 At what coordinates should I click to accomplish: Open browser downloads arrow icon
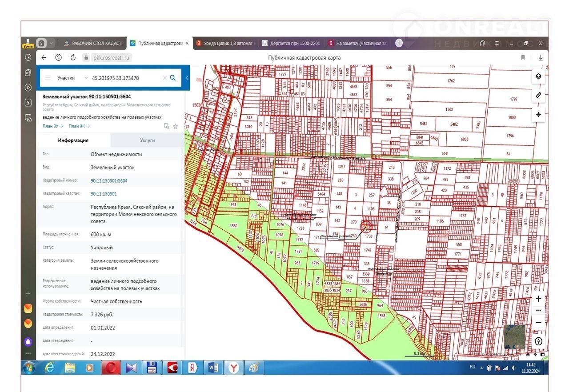pyautogui.click(x=541, y=57)
